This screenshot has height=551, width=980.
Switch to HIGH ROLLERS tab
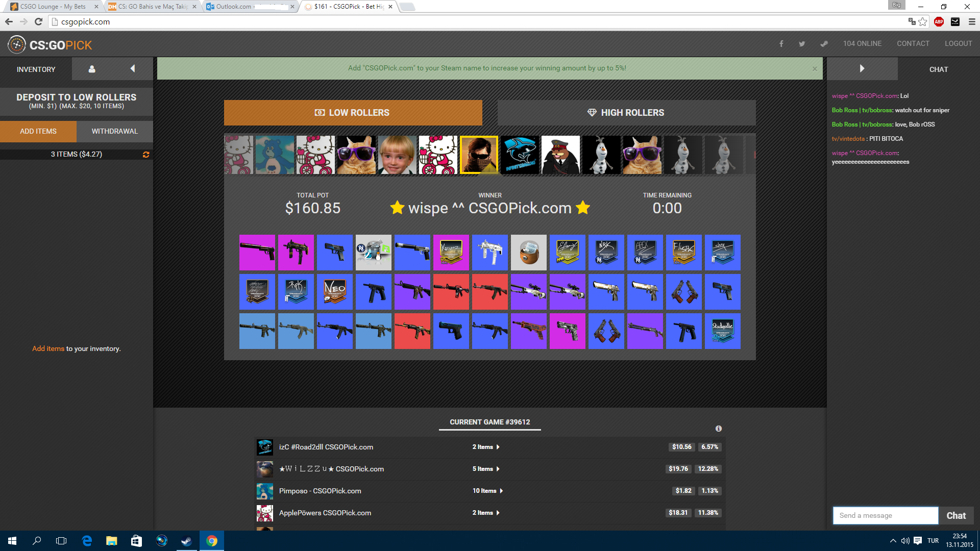(626, 113)
